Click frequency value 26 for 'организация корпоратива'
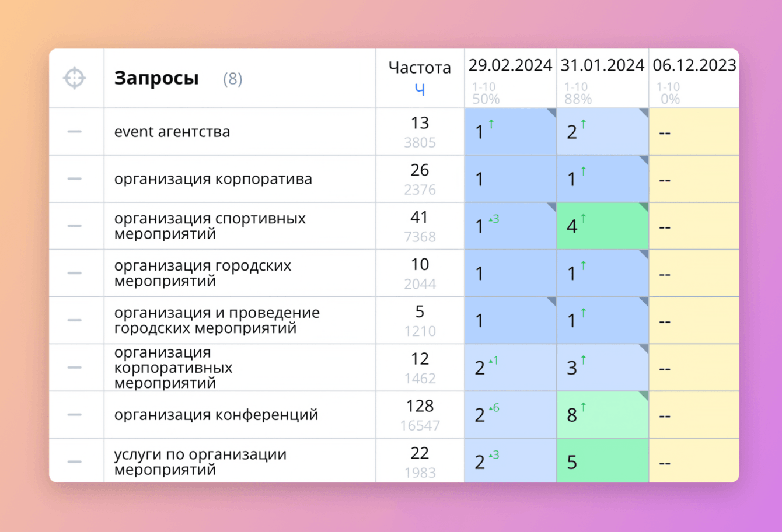782x532 pixels. point(420,170)
